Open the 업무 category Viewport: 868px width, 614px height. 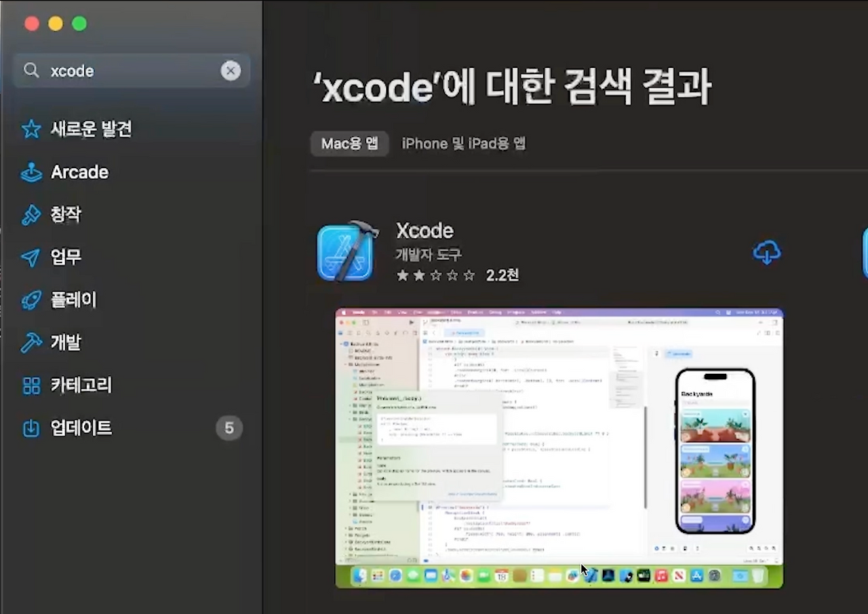66,258
